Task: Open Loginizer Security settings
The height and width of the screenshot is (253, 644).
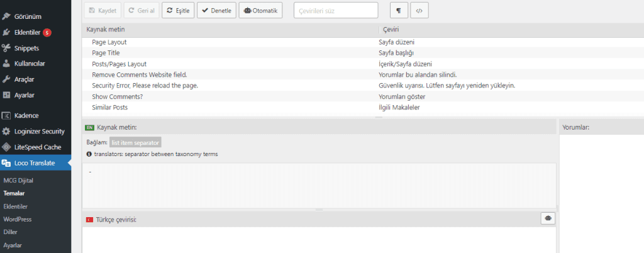Action: [39, 132]
